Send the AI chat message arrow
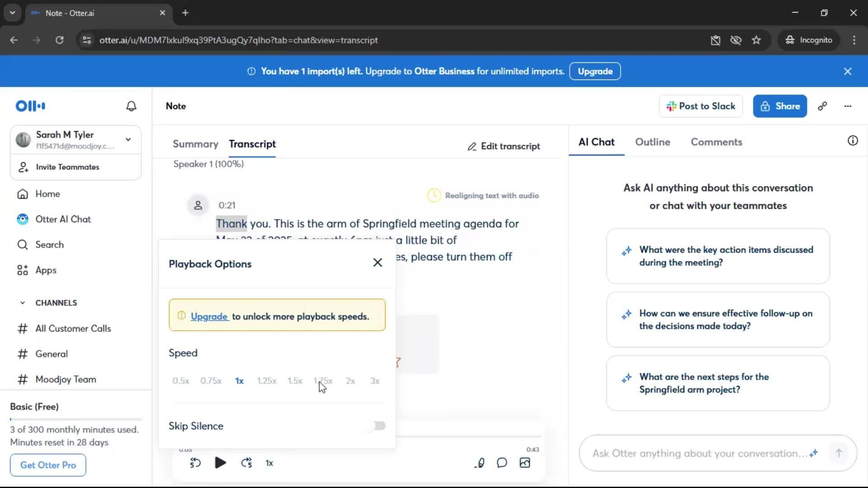This screenshot has height=488, width=868. click(839, 453)
